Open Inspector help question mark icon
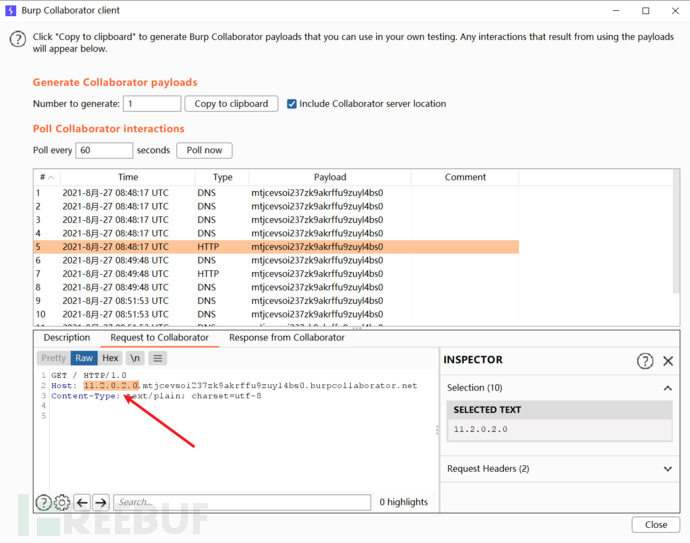 click(x=645, y=361)
